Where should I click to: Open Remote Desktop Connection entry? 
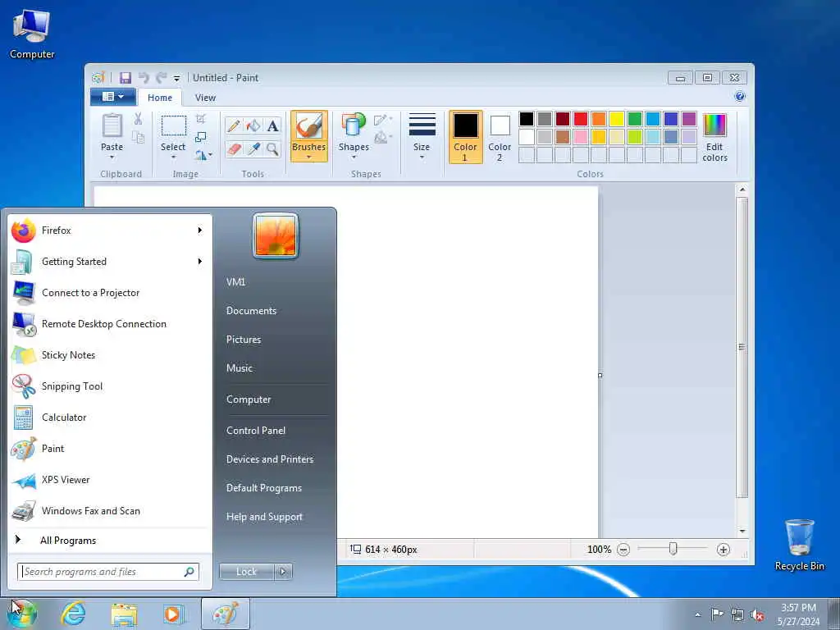pos(111,324)
